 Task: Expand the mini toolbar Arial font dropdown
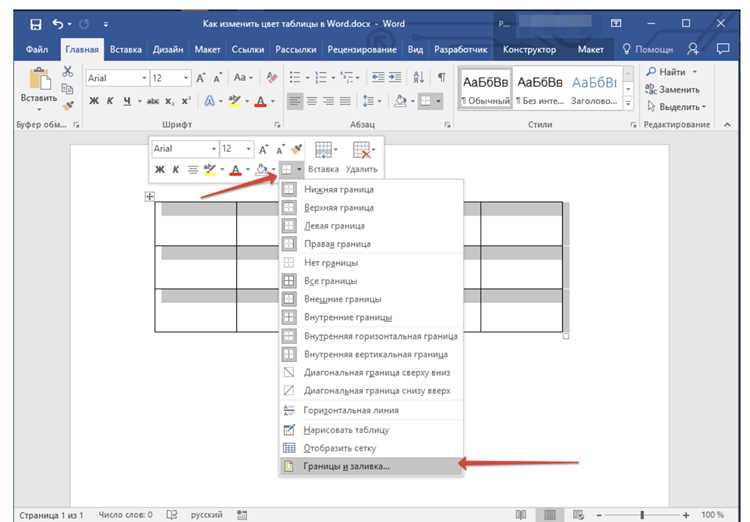pyautogui.click(x=213, y=149)
